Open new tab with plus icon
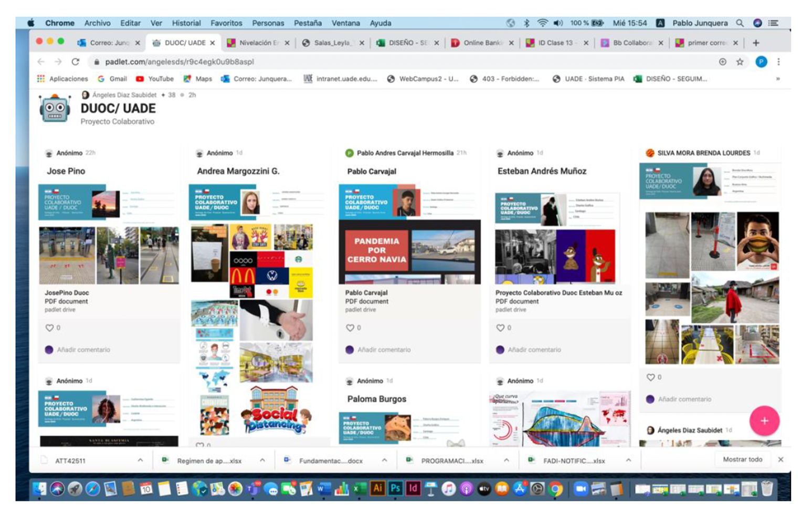The image size is (812, 525). pyautogui.click(x=756, y=43)
